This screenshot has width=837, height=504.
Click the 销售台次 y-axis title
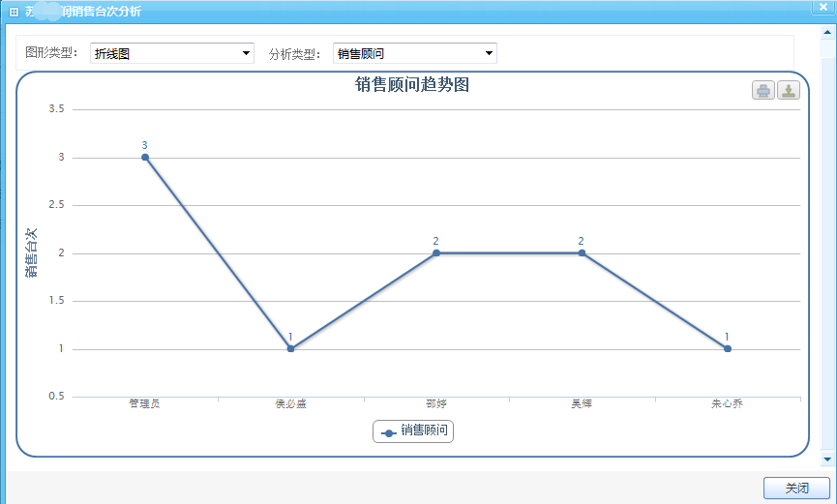point(31,252)
